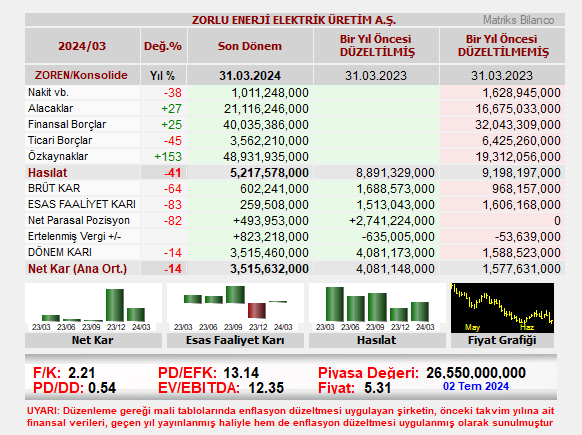Click the Ertelenmiş Vergi +/- label

[75, 236]
